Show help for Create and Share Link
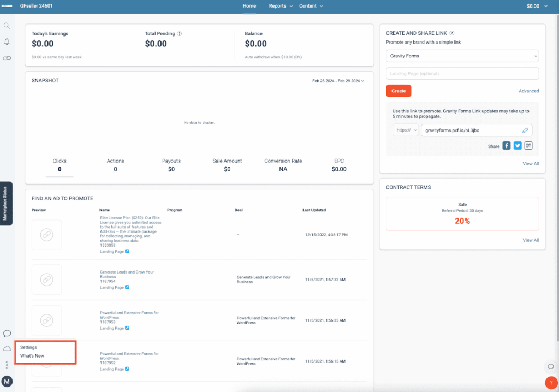559x392 pixels. 451,33
